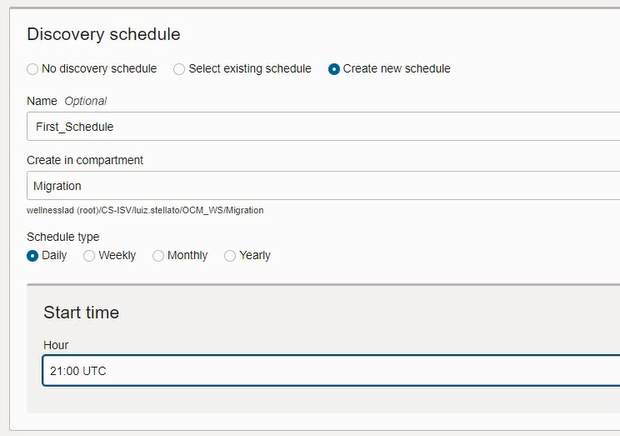Click the Optional hint text
This screenshot has height=436, width=620.
pos(86,101)
